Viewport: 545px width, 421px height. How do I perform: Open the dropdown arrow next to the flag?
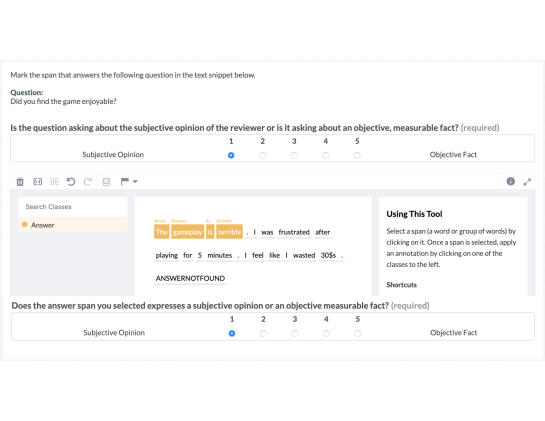pyautogui.click(x=135, y=181)
